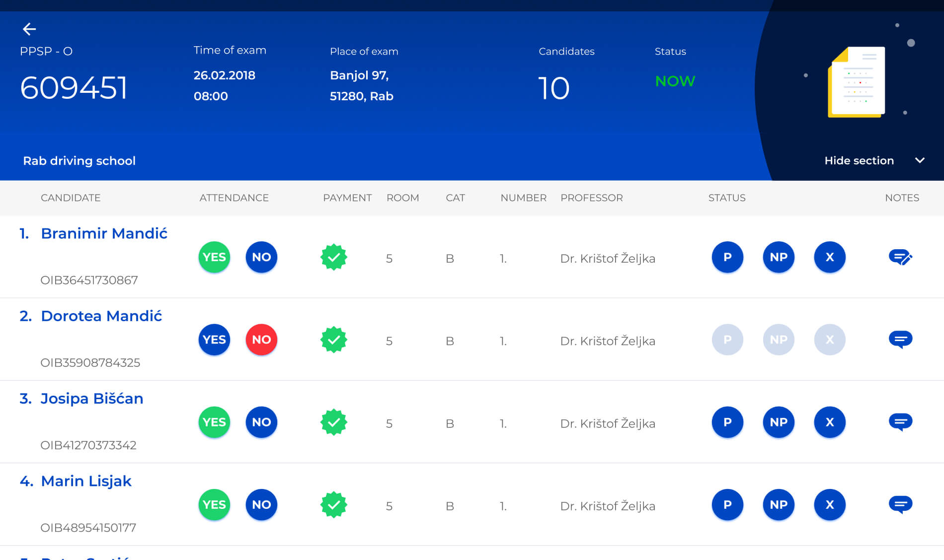Image resolution: width=944 pixels, height=560 pixels.
Task: Sort by CANDIDATE column header
Action: click(x=71, y=198)
